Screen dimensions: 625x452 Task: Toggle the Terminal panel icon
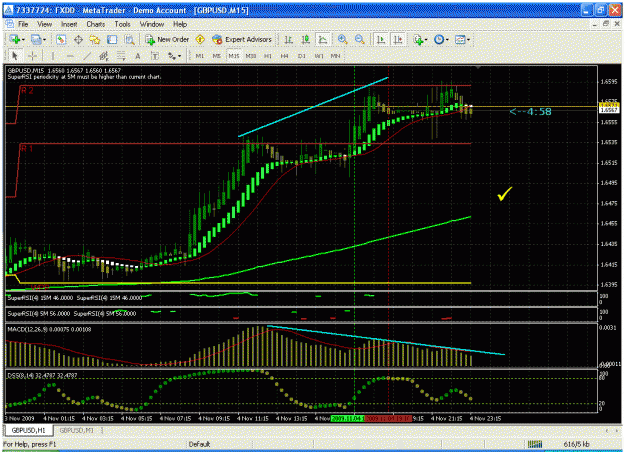[x=112, y=39]
